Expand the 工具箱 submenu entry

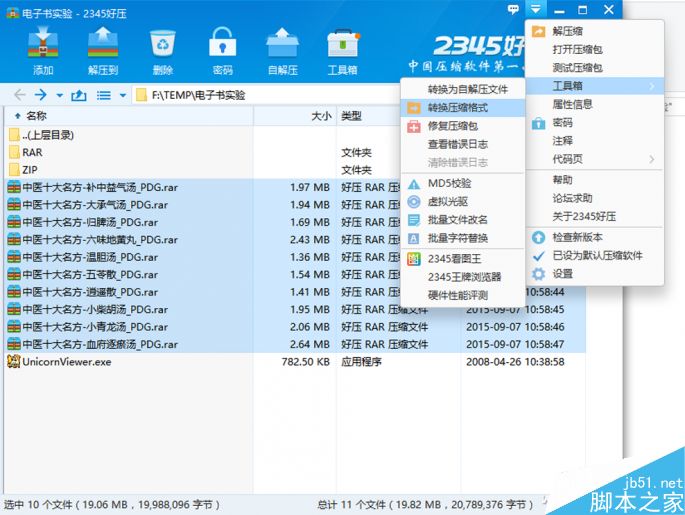point(595,86)
